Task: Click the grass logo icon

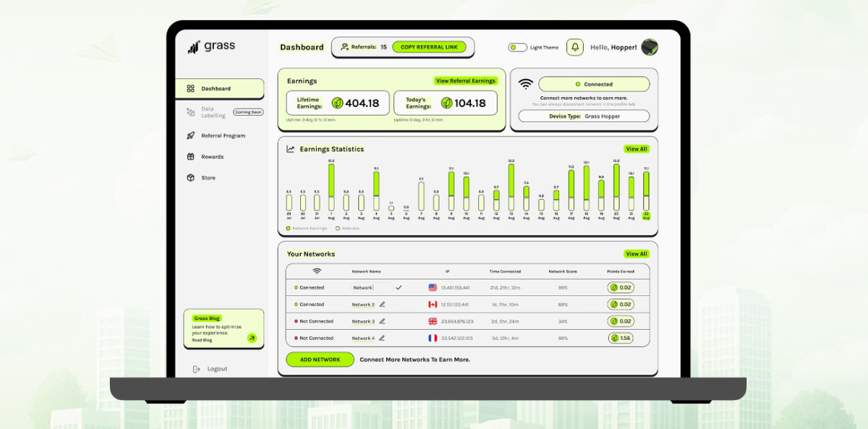Action: point(194,47)
